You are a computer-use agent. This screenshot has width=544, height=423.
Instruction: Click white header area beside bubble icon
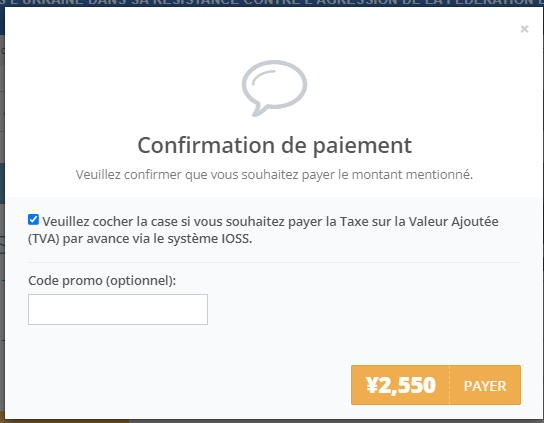coord(416,87)
